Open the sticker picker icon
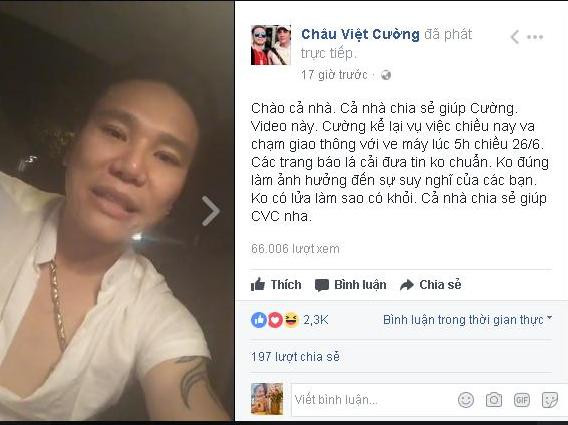568x425 pixels. click(550, 400)
